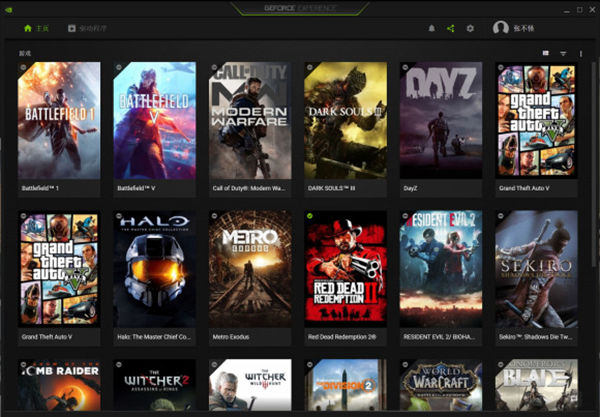Click the status badge on Blade cover
600x417 pixels.
click(501, 364)
